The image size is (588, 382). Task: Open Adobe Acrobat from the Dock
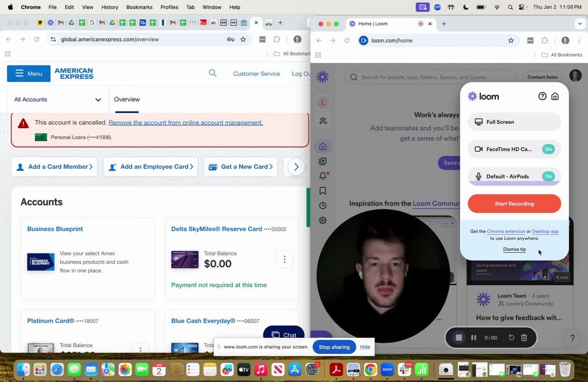(337, 369)
